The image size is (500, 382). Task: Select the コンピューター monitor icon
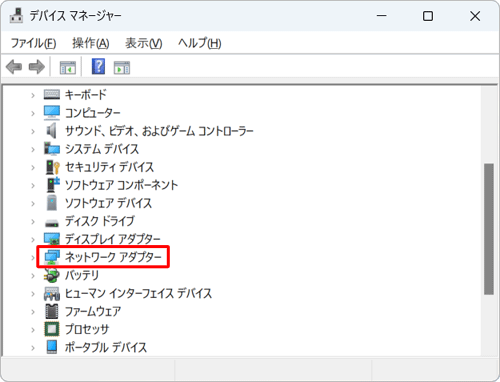52,113
